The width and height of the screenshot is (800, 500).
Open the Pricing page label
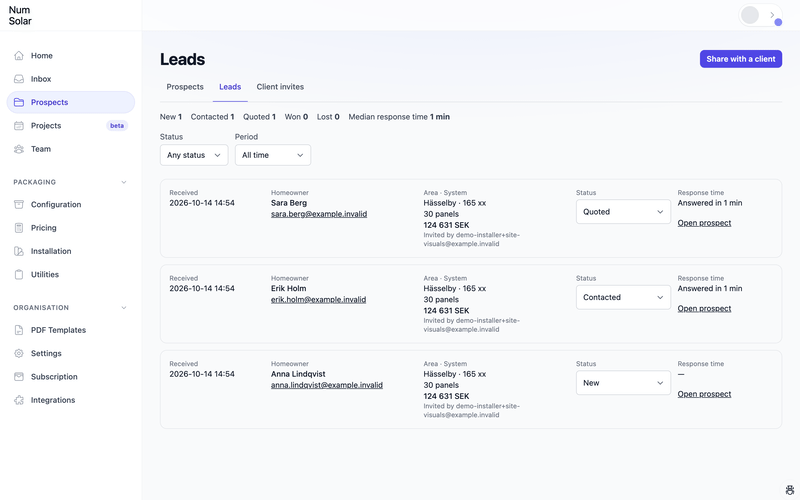pyautogui.click(x=43, y=228)
